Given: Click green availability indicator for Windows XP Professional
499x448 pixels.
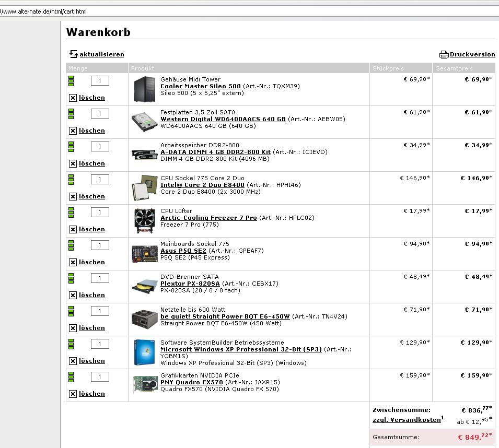Looking at the screenshot, I should [x=71, y=344].
